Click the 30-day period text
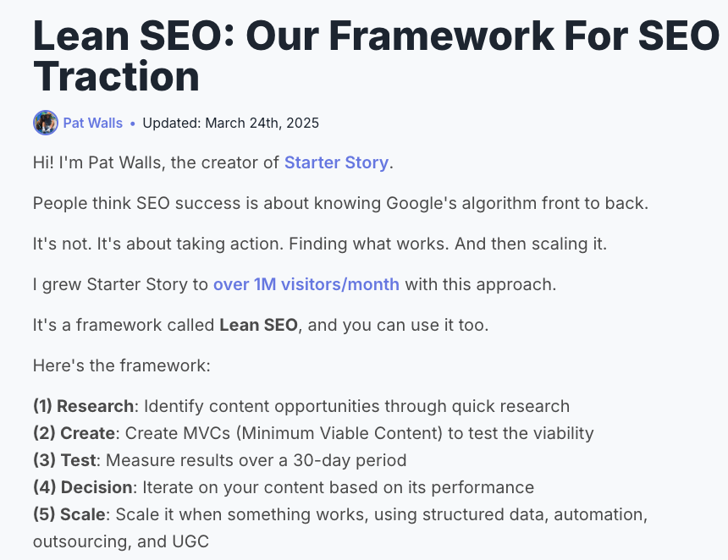728x560 pixels. click(x=350, y=460)
